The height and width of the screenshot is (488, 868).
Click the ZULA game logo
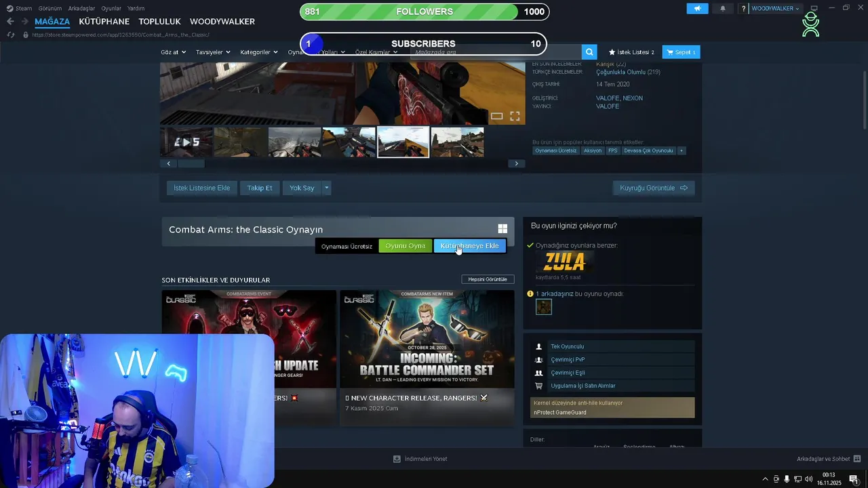tap(565, 261)
